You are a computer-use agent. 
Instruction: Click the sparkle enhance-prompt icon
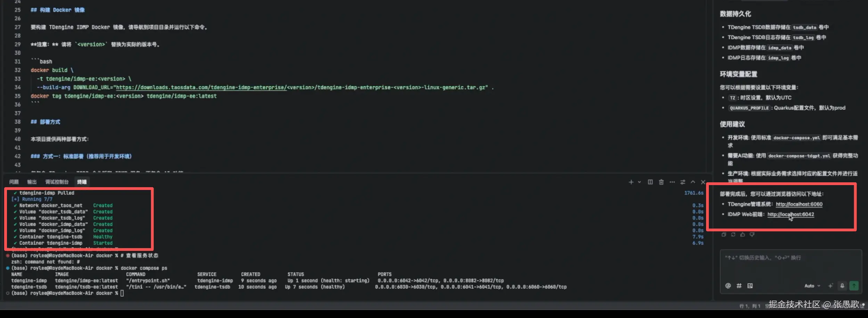[830, 286]
